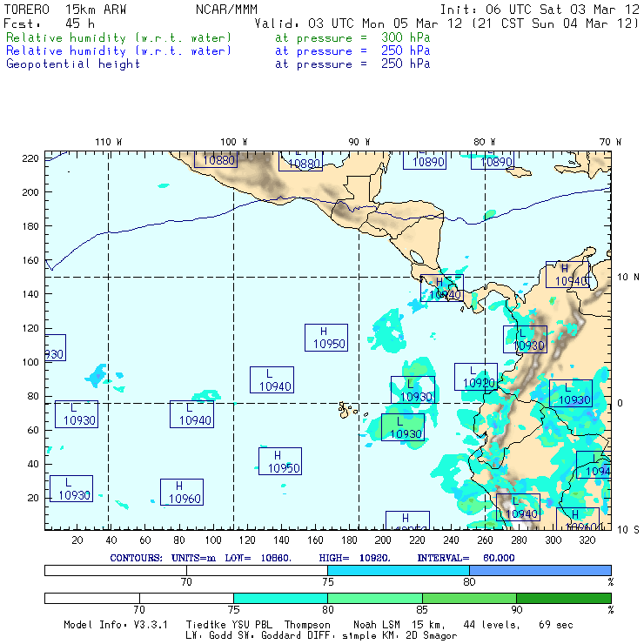This screenshot has width=644, height=644.
Task: Click 'Init: 06 UTC Sat 03 Mar 12'
Action: pos(540,10)
